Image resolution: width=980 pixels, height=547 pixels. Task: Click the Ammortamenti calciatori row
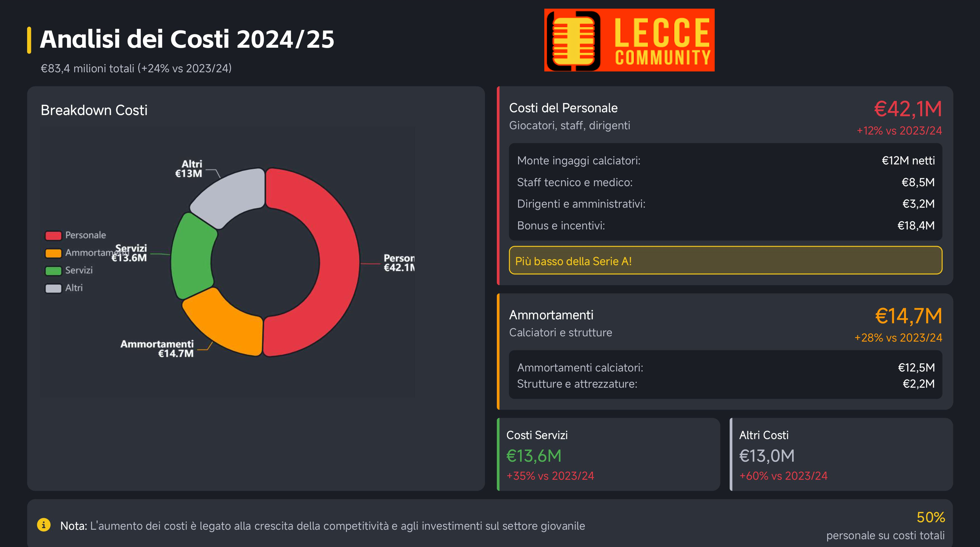click(x=726, y=368)
